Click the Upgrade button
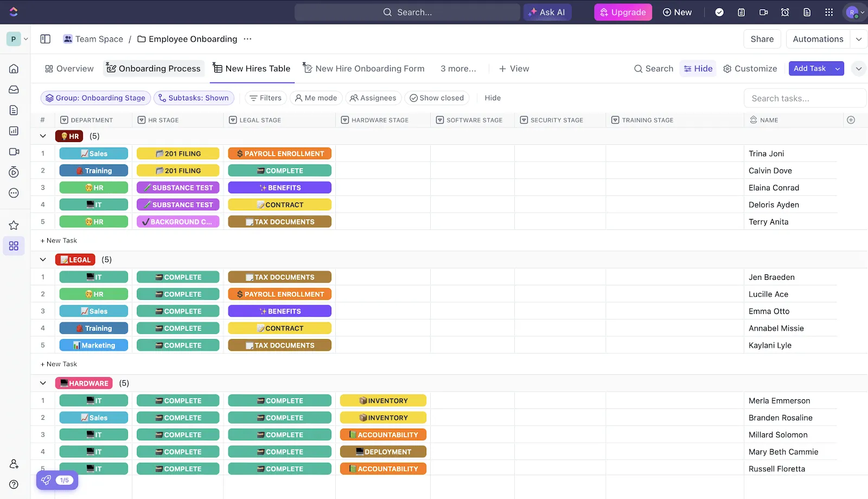 [623, 12]
